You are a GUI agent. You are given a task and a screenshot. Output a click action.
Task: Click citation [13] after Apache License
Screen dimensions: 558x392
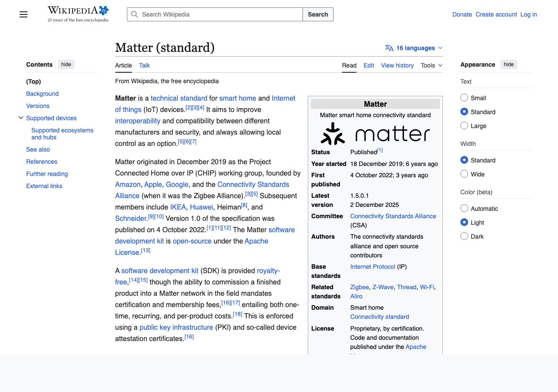click(146, 250)
